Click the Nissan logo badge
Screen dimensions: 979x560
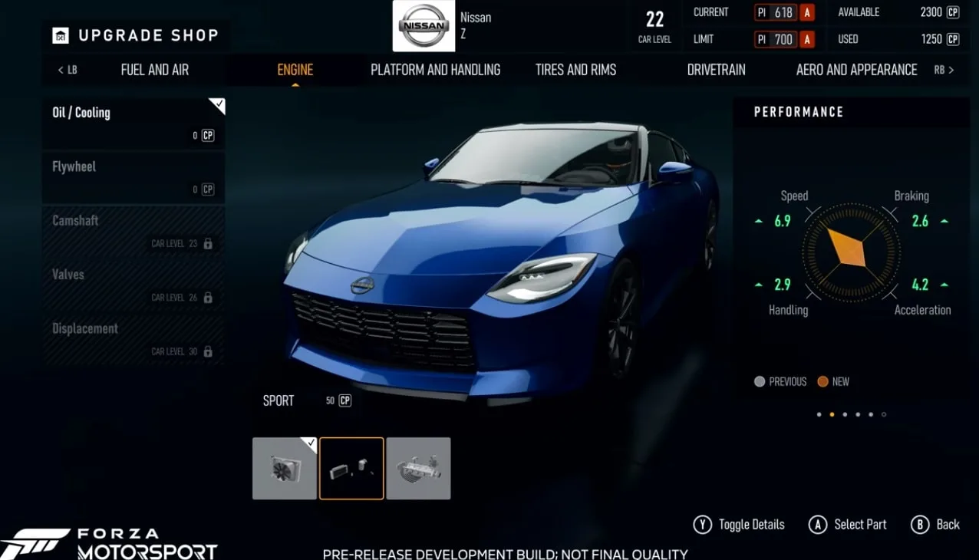click(x=424, y=26)
